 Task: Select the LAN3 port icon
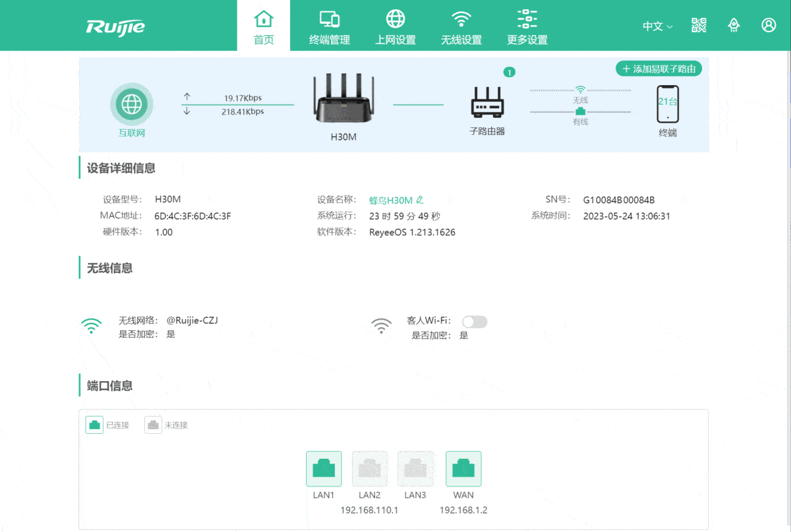pos(415,469)
